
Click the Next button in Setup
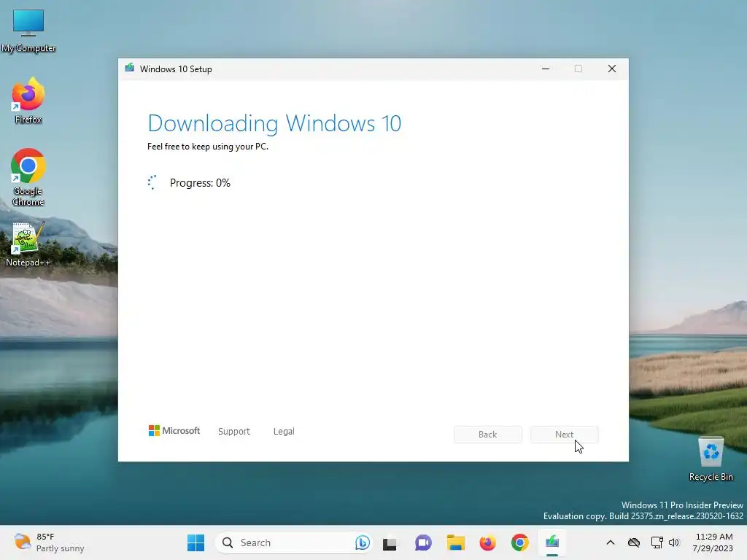[x=564, y=435]
